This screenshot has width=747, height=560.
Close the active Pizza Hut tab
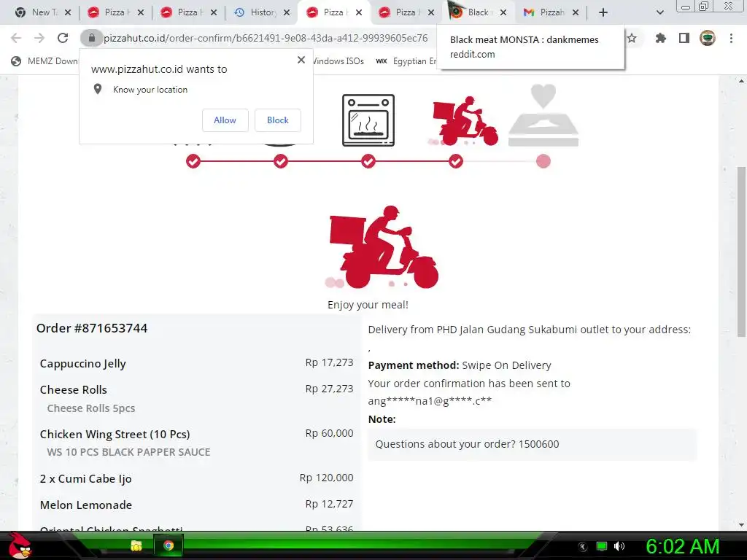(359, 13)
